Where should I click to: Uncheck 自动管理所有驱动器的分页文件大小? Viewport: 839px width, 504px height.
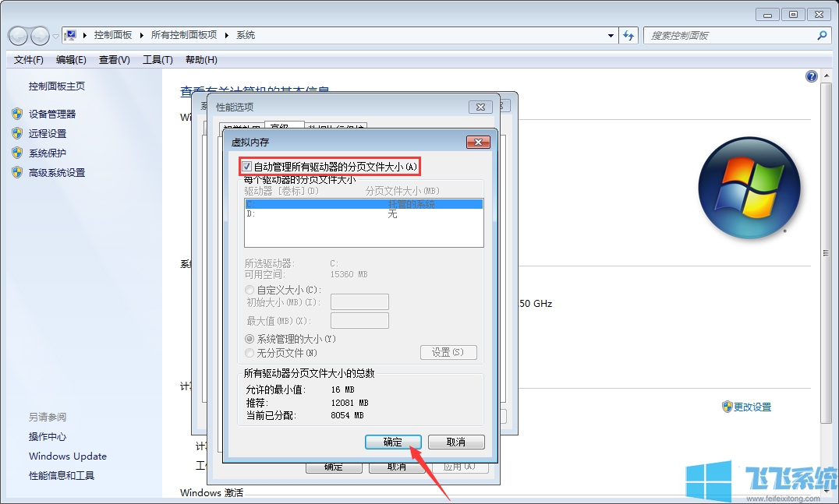[x=248, y=166]
